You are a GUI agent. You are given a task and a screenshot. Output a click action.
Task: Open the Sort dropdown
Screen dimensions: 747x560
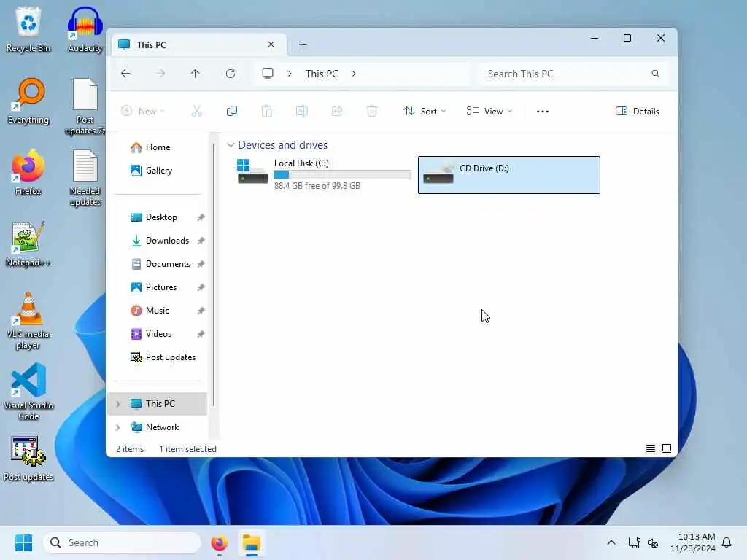tap(425, 111)
